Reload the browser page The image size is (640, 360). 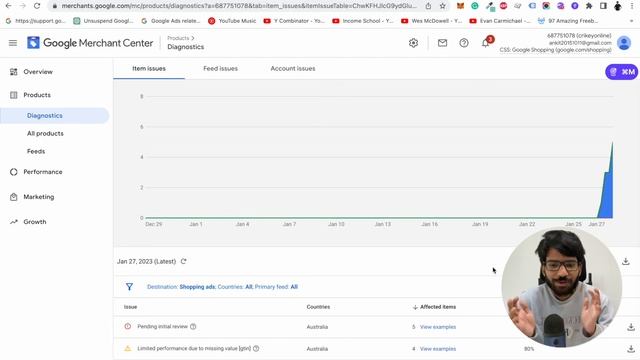point(37,6)
